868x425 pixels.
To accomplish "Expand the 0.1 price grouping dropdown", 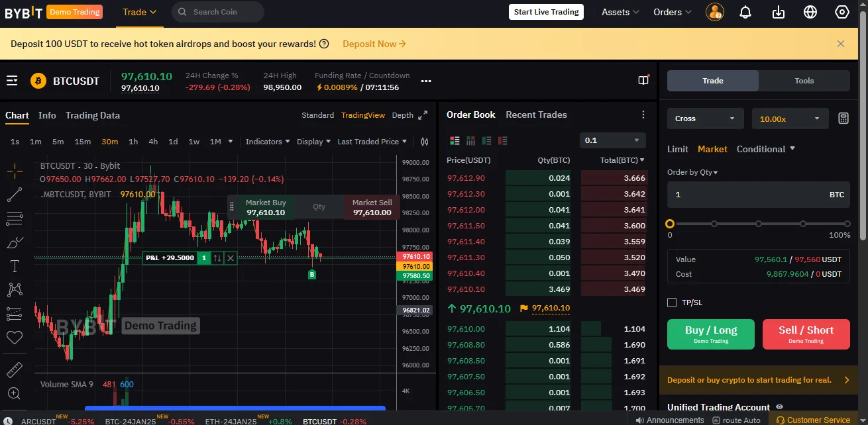I will 612,140.
